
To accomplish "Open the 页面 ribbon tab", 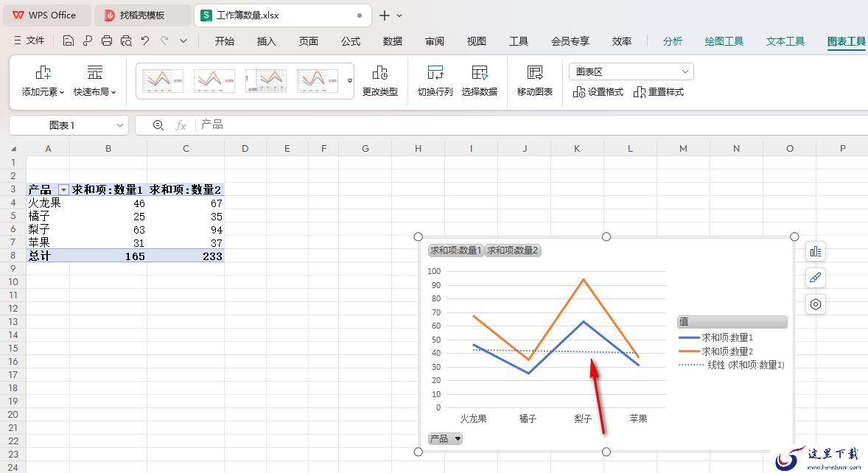I will click(x=308, y=41).
